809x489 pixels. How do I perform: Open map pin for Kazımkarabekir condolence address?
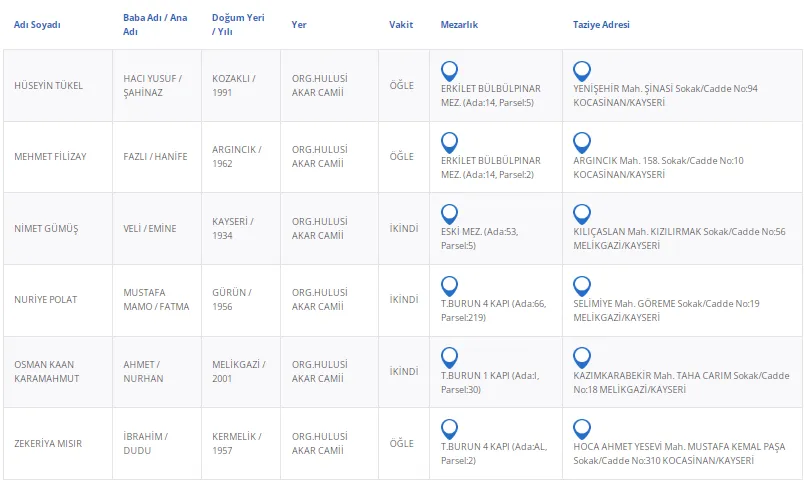point(582,357)
